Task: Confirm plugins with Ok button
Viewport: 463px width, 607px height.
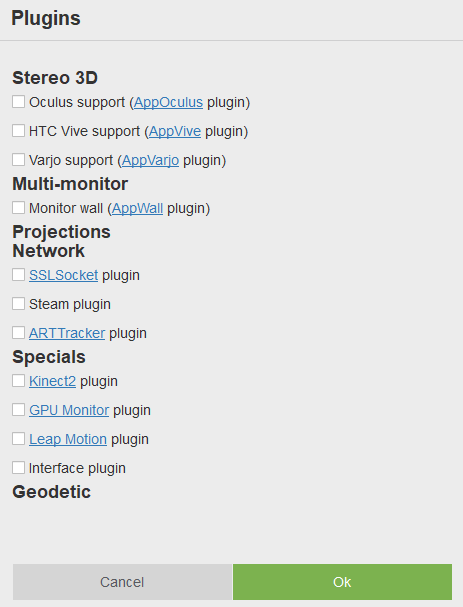Action: tap(342, 582)
